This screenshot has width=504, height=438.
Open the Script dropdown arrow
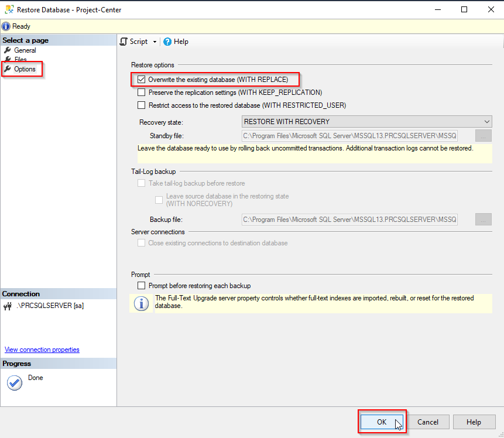point(155,42)
